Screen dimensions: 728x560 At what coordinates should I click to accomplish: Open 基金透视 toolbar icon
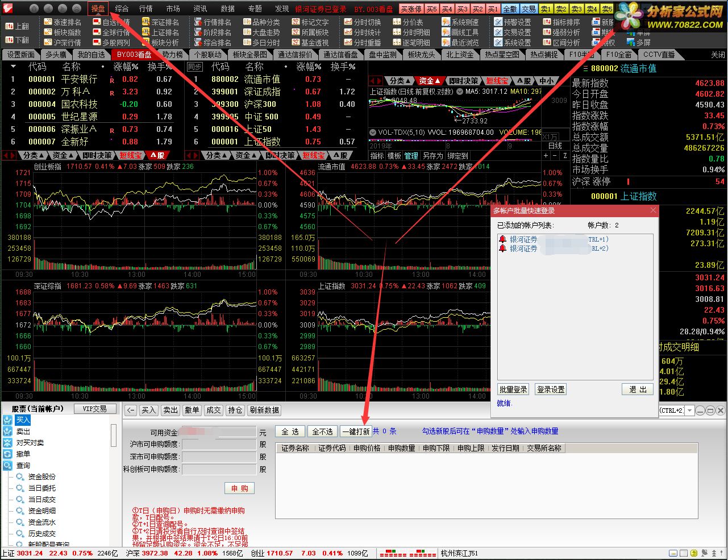(x=310, y=43)
